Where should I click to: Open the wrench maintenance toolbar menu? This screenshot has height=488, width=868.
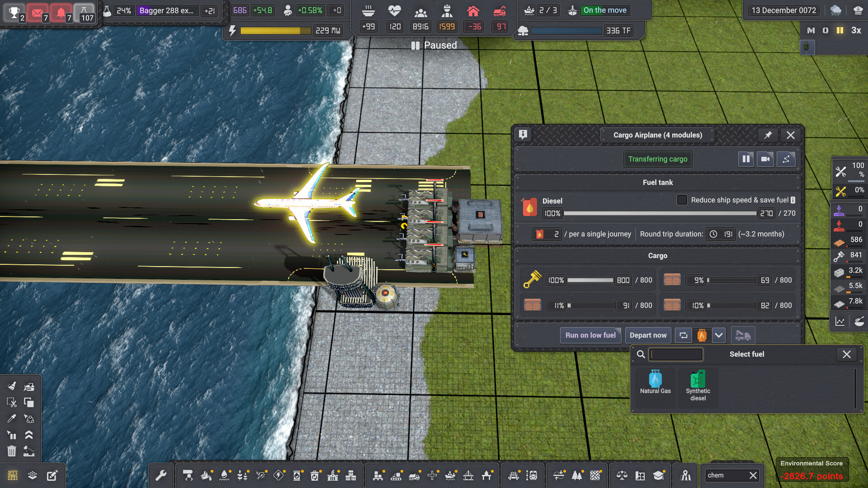coord(161,475)
